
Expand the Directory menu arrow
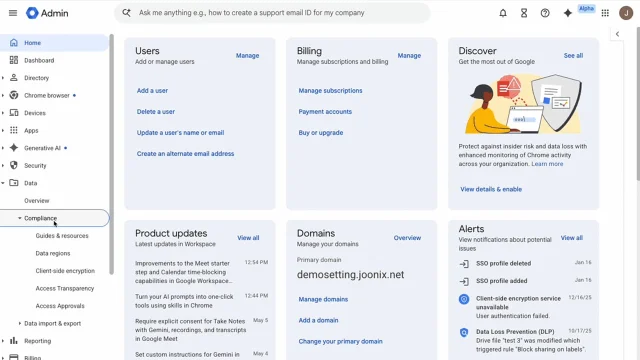(3, 78)
